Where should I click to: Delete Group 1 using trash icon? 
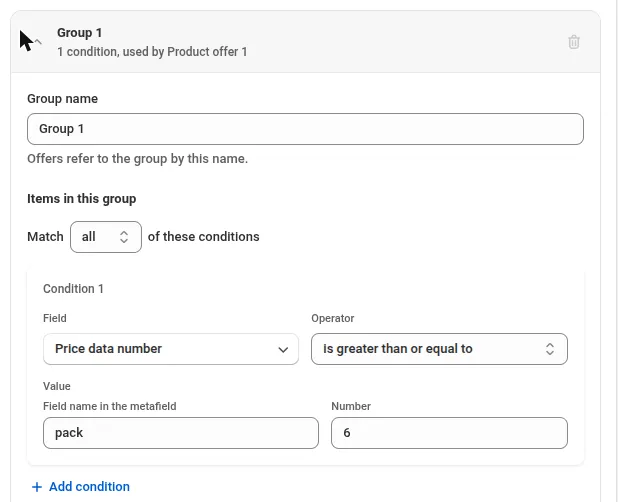click(x=573, y=42)
